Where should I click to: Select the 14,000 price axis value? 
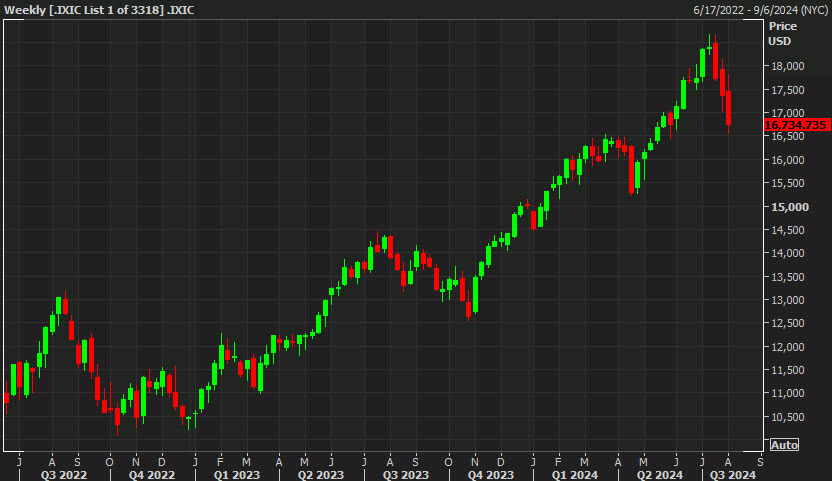click(x=787, y=253)
